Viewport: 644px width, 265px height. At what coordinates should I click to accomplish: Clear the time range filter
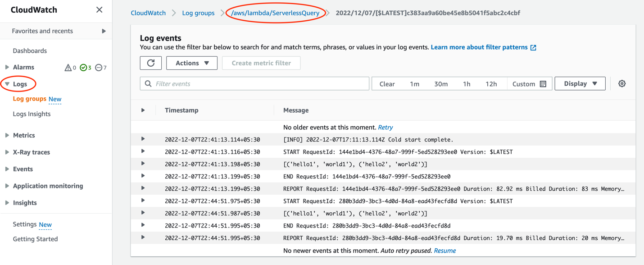[x=387, y=84]
